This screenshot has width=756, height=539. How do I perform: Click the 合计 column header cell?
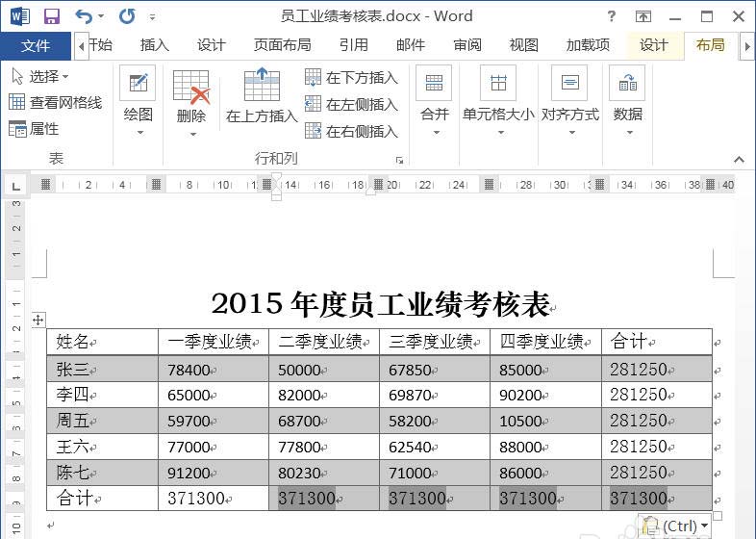657,342
